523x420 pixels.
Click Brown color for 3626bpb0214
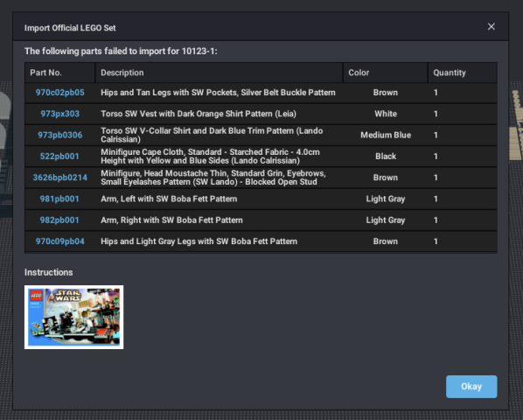[386, 178]
